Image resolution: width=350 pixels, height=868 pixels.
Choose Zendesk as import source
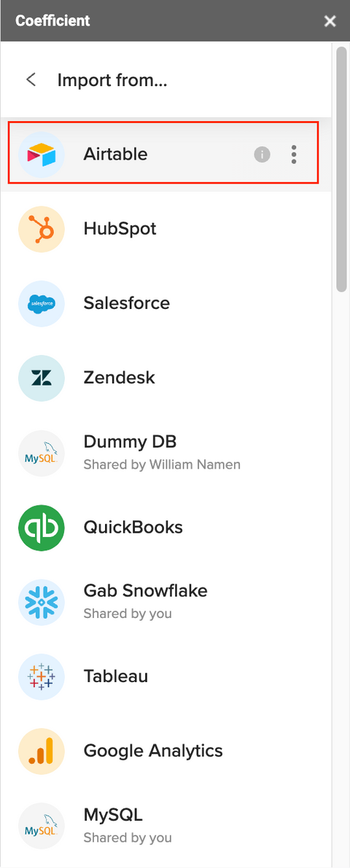point(166,378)
